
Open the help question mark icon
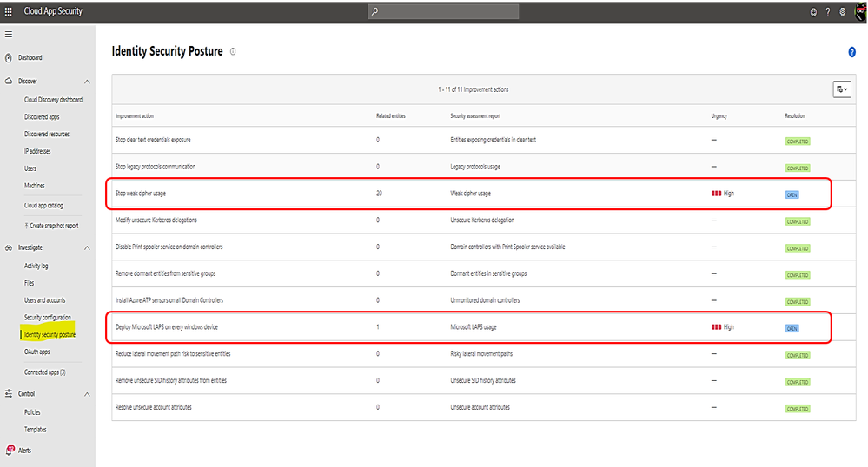827,11
